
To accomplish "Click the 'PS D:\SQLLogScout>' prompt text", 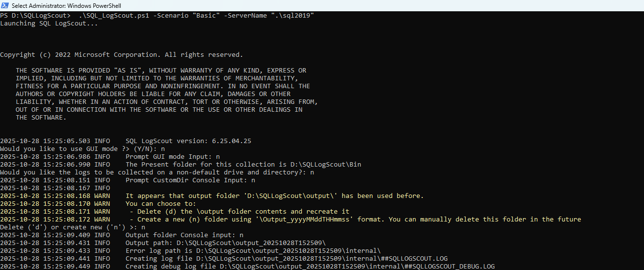I will [x=35, y=16].
